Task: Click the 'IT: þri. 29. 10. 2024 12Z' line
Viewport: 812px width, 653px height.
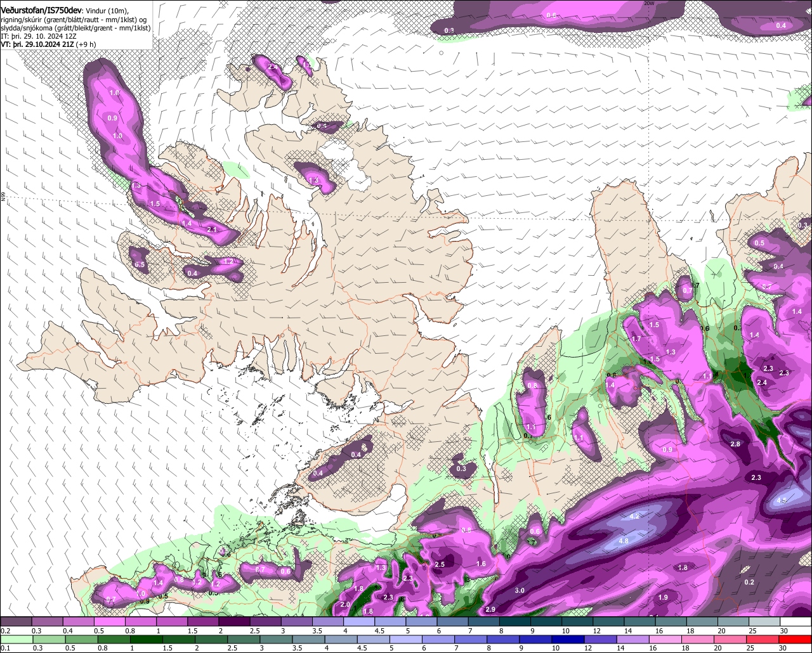Action: click(39, 36)
